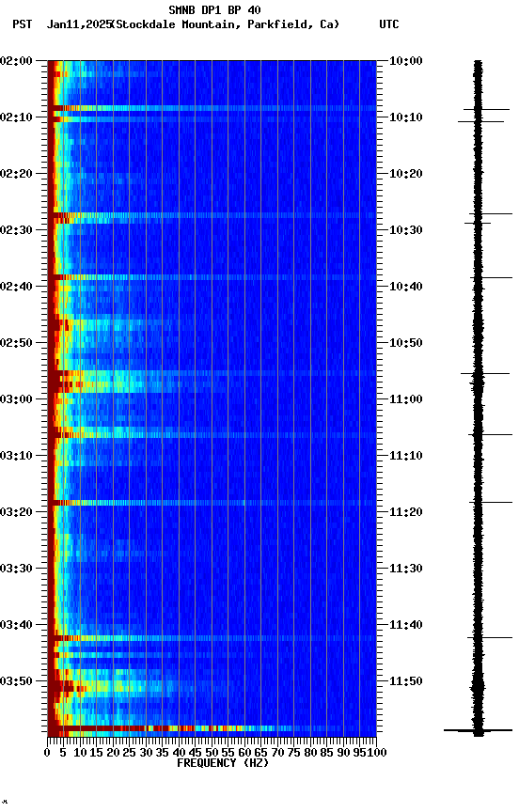
Task: Click the spectrogram event band near 02:27 PST
Action: (212, 215)
